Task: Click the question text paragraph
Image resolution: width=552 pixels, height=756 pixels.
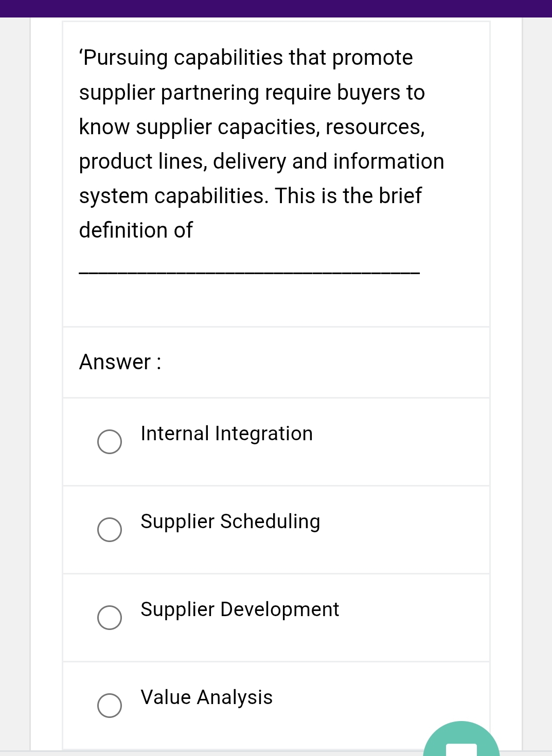Action: pos(257,144)
